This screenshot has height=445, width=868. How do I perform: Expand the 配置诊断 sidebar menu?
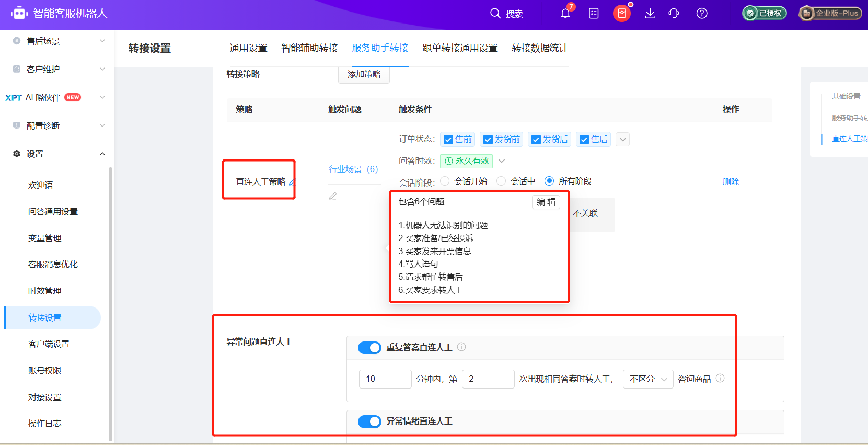pos(102,125)
